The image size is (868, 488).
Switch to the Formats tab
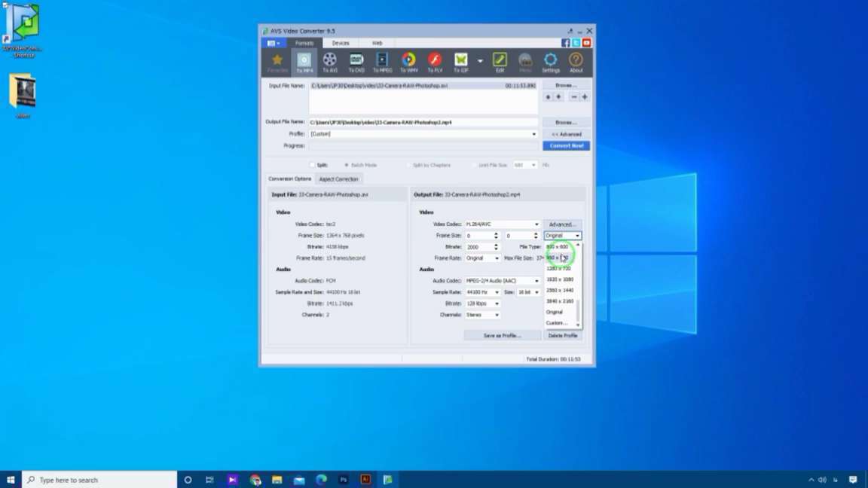(x=304, y=43)
